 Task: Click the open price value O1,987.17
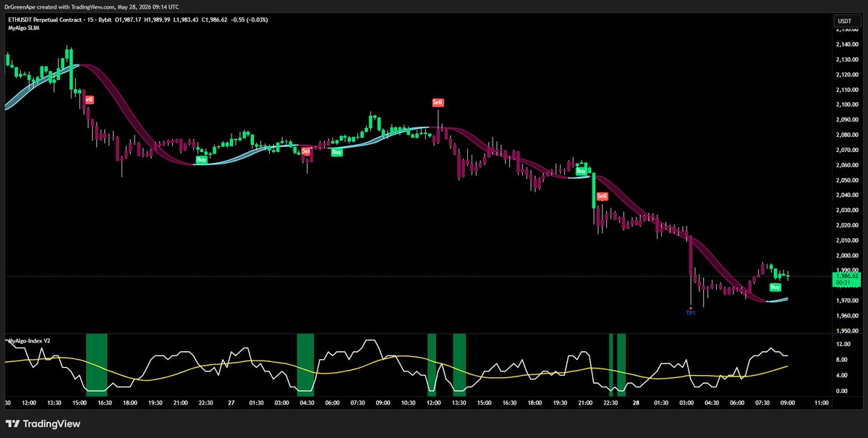(x=129, y=20)
